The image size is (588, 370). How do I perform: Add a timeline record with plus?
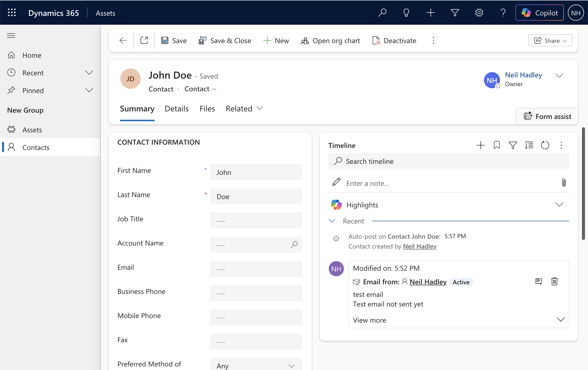[480, 145]
